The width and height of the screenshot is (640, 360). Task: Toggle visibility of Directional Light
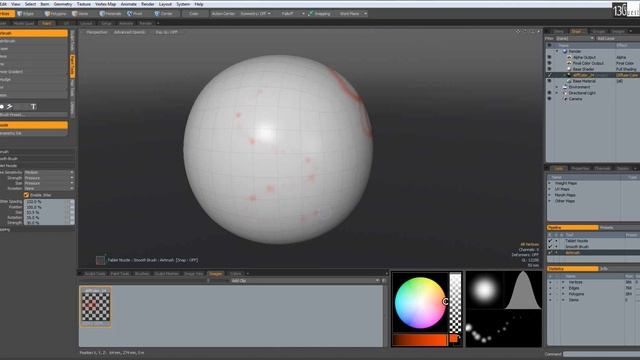pos(549,93)
